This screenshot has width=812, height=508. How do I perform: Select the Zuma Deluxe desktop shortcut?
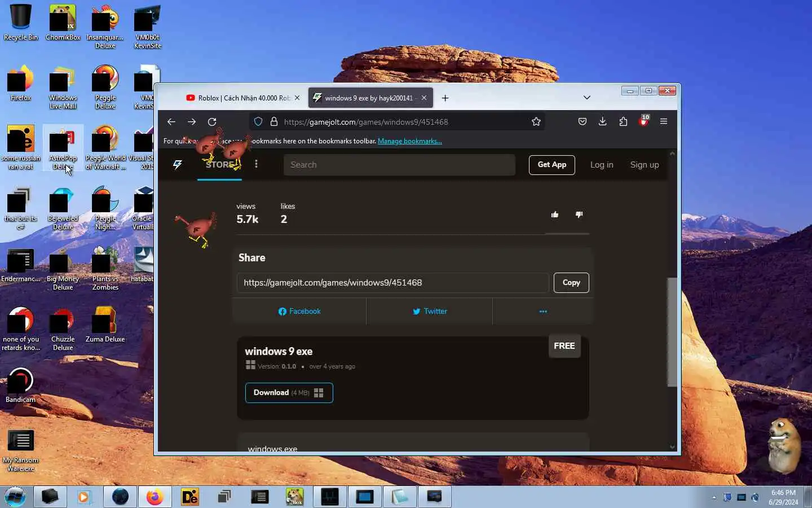click(105, 325)
